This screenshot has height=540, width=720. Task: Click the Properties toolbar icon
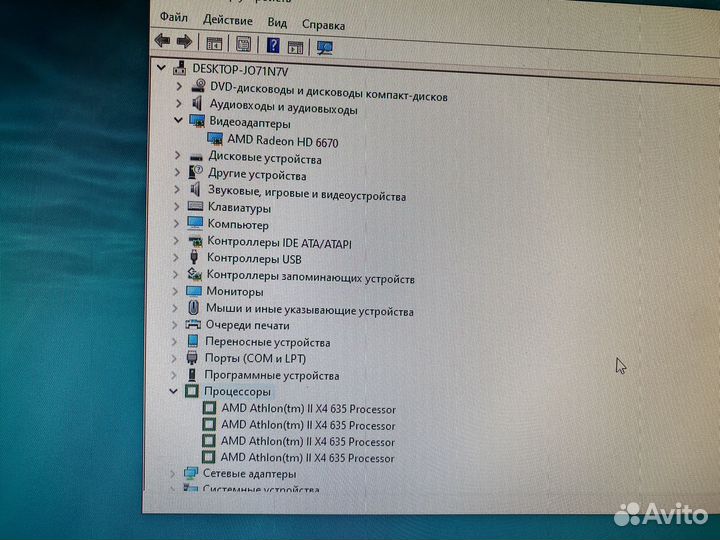243,44
